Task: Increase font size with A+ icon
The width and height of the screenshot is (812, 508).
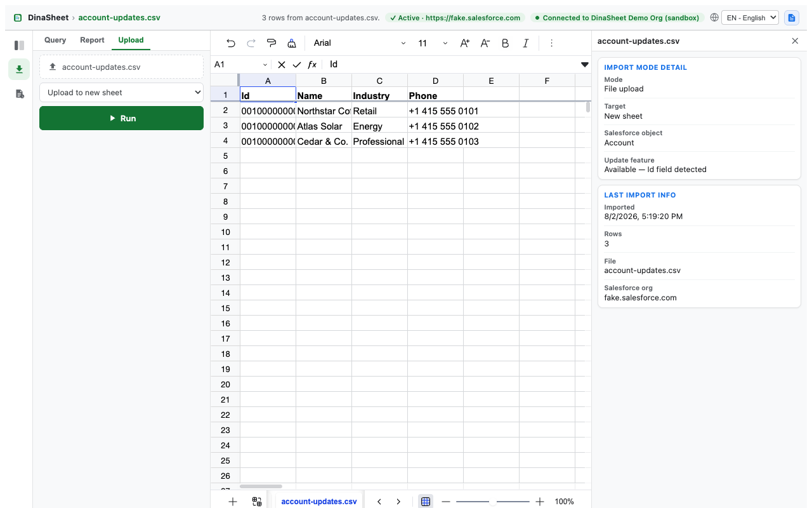Action: tap(465, 43)
